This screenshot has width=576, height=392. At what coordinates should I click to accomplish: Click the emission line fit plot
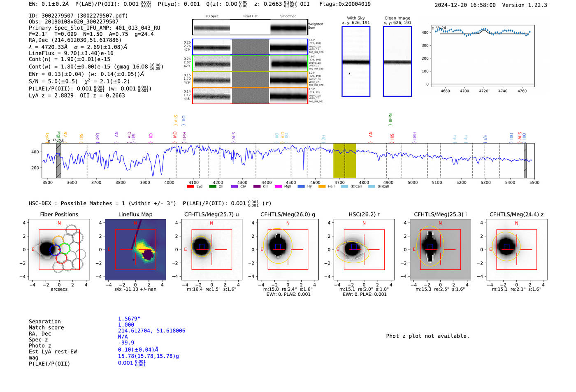click(482, 56)
